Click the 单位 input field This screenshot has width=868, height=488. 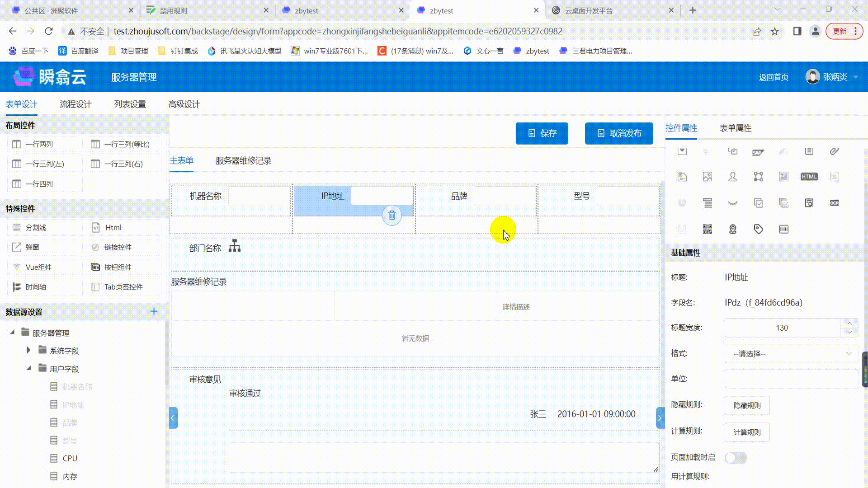tap(791, 379)
